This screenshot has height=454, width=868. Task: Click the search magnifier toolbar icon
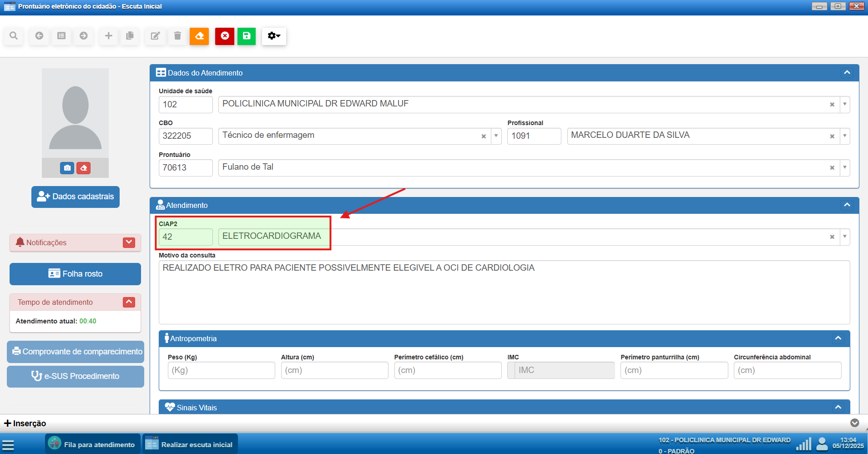pos(14,36)
